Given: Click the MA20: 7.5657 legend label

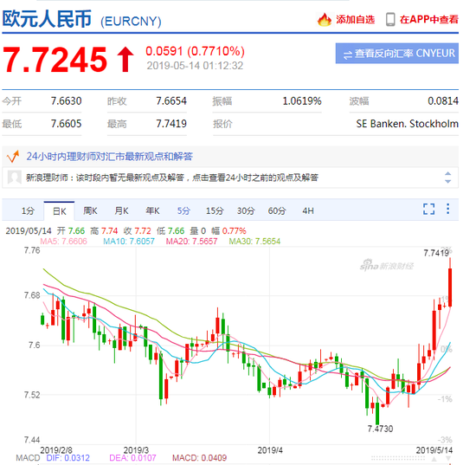Looking at the screenshot, I should pyautogui.click(x=191, y=241).
